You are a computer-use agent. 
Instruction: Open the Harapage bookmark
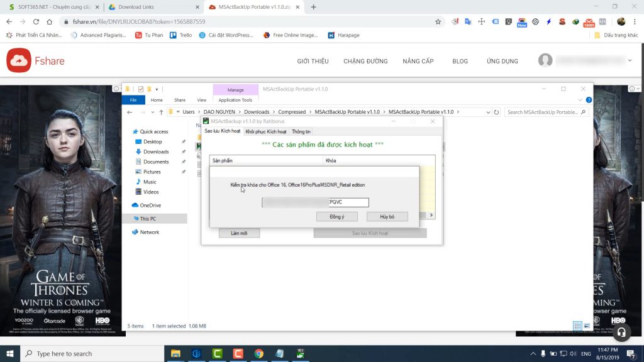(x=344, y=35)
